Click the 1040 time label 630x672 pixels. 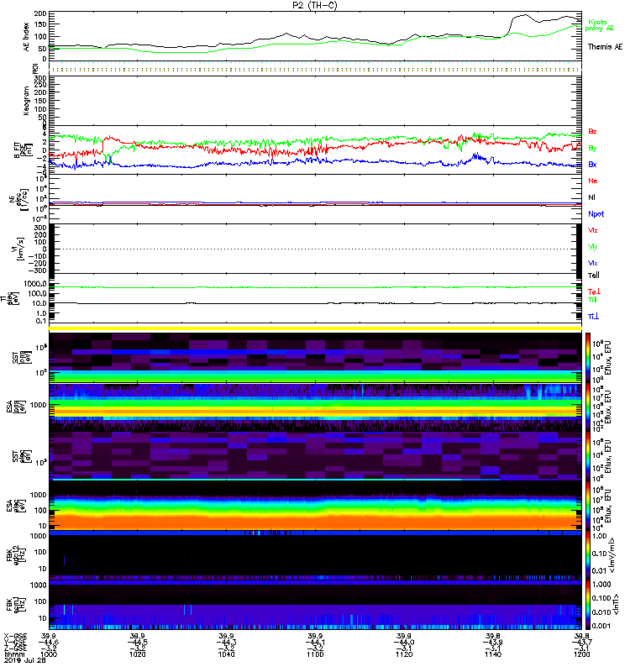[226, 654]
